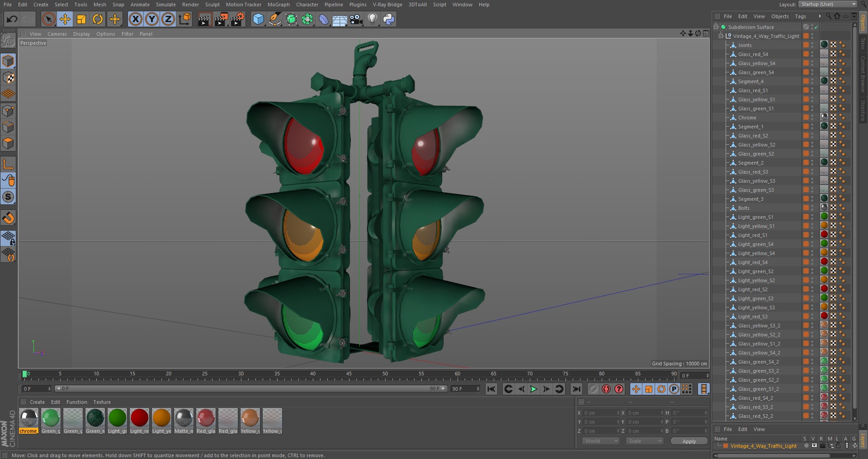Play the animation forward
Image resolution: width=868 pixels, height=459 pixels.
pyautogui.click(x=533, y=389)
